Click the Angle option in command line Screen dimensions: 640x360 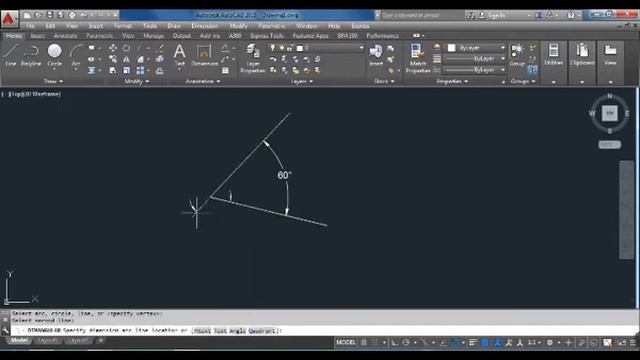237,331
